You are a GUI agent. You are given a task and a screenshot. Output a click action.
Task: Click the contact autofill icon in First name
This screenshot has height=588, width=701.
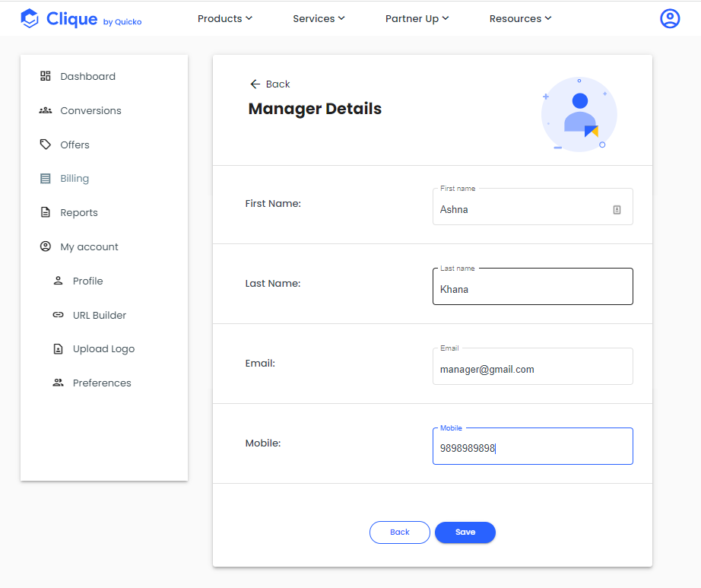click(617, 210)
